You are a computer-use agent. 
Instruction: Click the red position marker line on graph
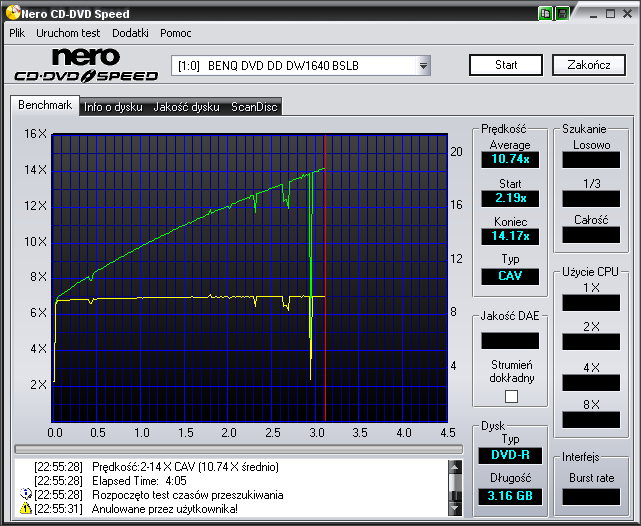pos(325,278)
